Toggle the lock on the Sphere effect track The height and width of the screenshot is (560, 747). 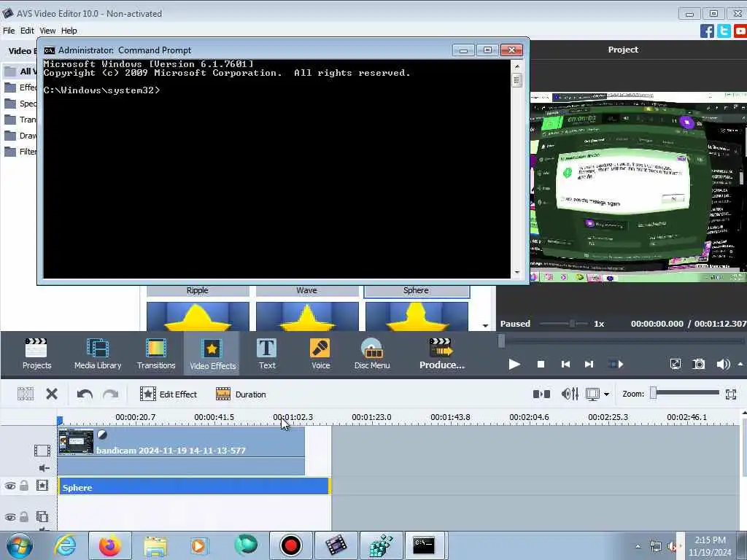point(24,486)
